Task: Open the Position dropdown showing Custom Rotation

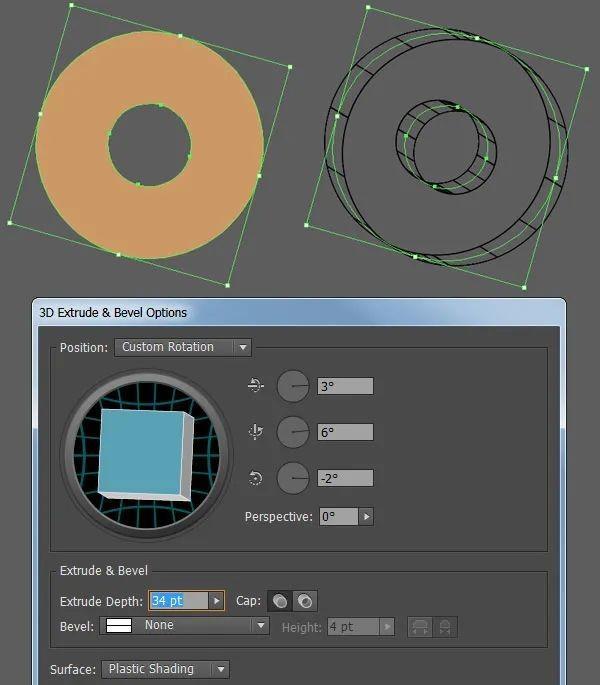Action: point(183,347)
